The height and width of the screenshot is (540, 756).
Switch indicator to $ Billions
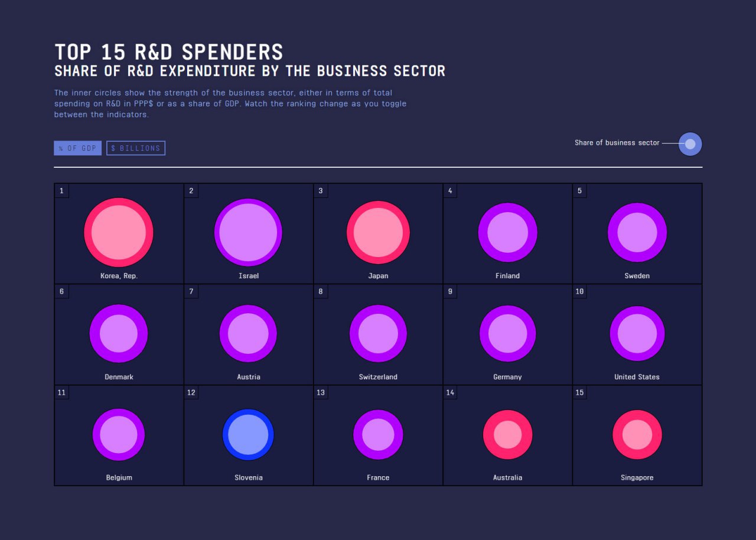pyautogui.click(x=136, y=148)
